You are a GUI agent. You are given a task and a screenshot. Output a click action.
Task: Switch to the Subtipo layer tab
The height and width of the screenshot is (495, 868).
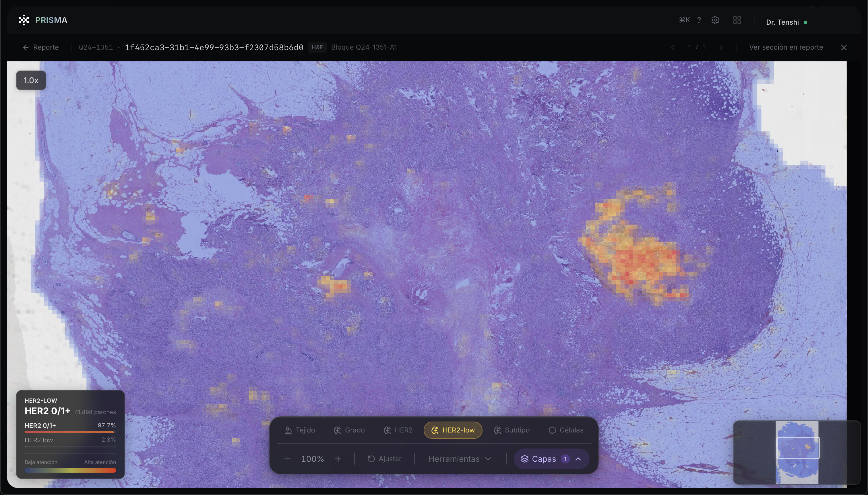(x=512, y=430)
